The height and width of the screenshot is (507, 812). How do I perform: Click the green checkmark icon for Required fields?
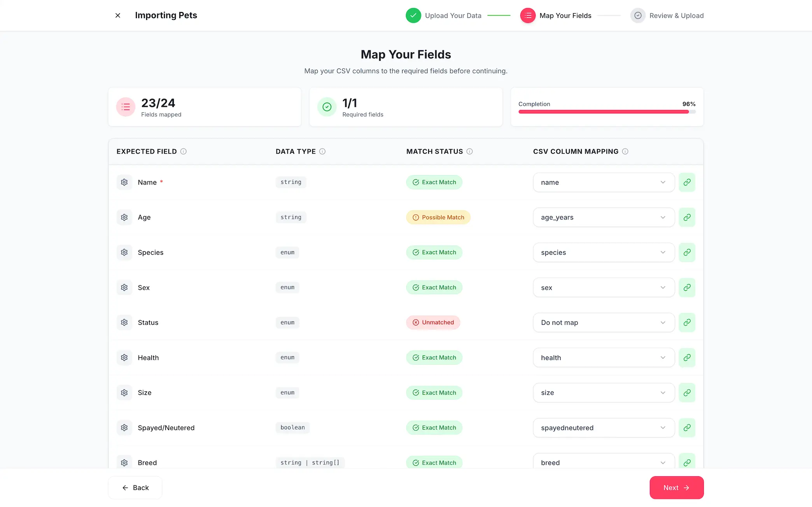coord(327,107)
